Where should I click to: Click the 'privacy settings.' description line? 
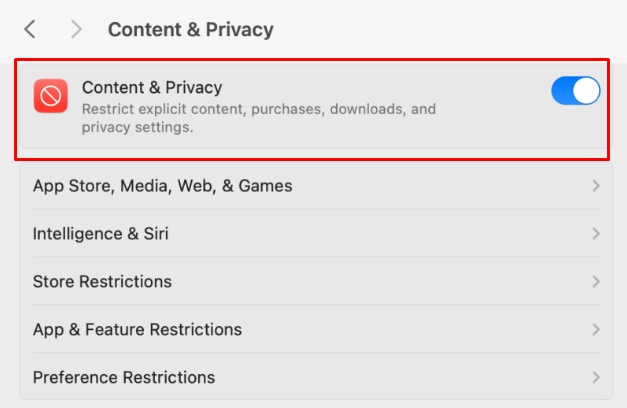138,127
